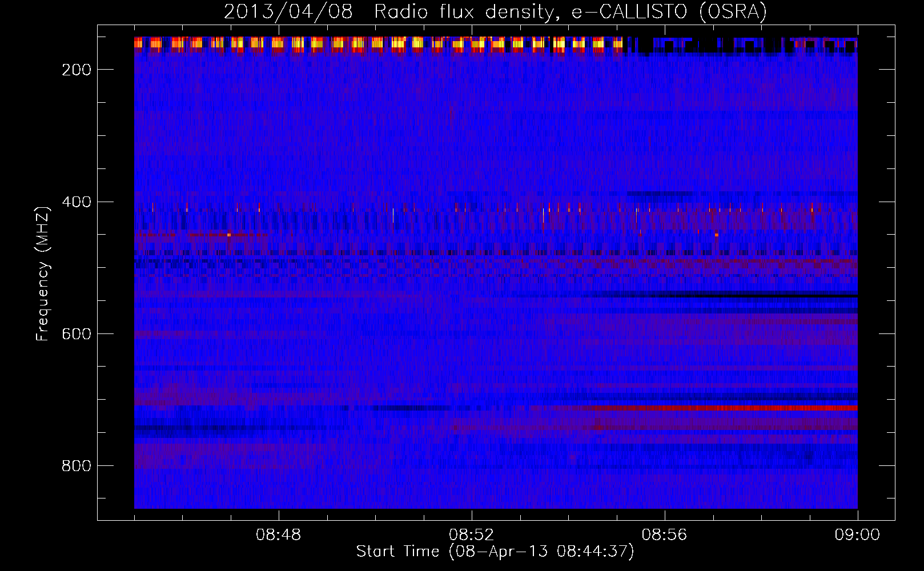Select the 08:56 time tick label

[665, 535]
